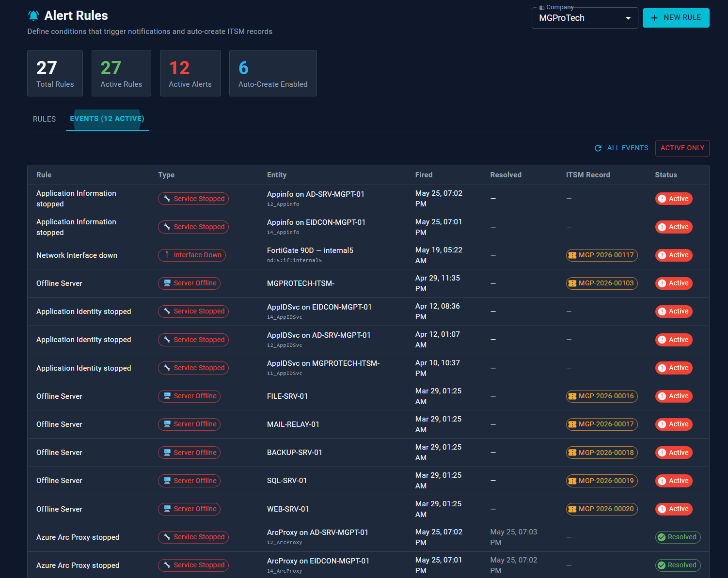This screenshot has width=728, height=578.
Task: Click entity 'FortiGate 90D — internal5'
Action: click(x=310, y=250)
